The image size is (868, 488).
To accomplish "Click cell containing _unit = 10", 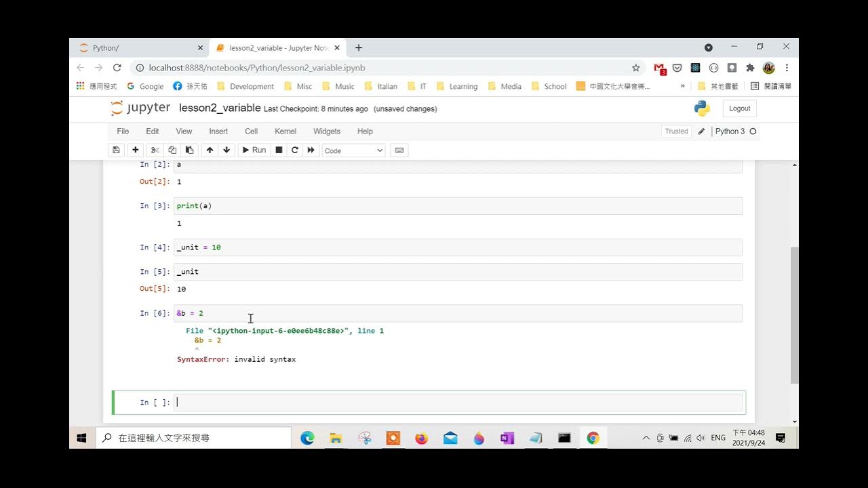I will [458, 247].
